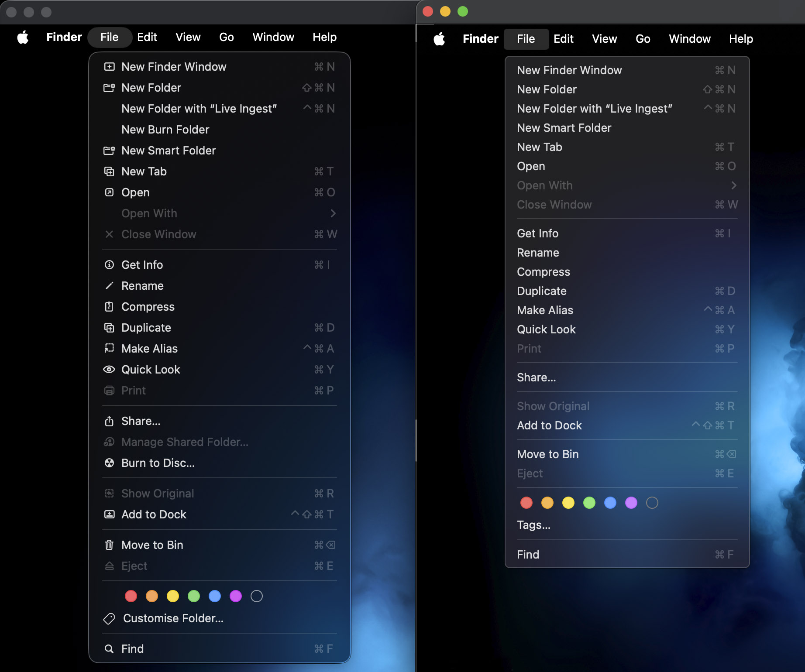Click the Rename pencil icon in left menu
Screen dimensions: 805x672
click(109, 286)
